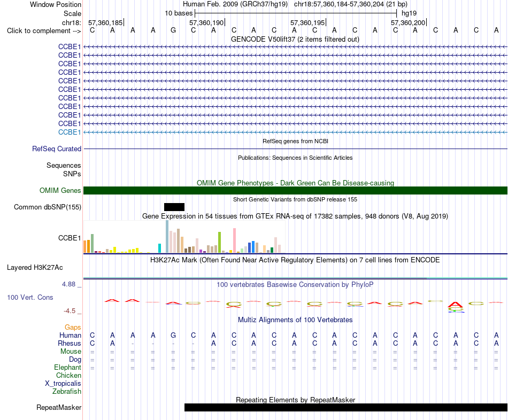This screenshot has width=508, height=420.
Task: Click the 'H3K27Ac Mark' track title
Action: click(x=295, y=260)
